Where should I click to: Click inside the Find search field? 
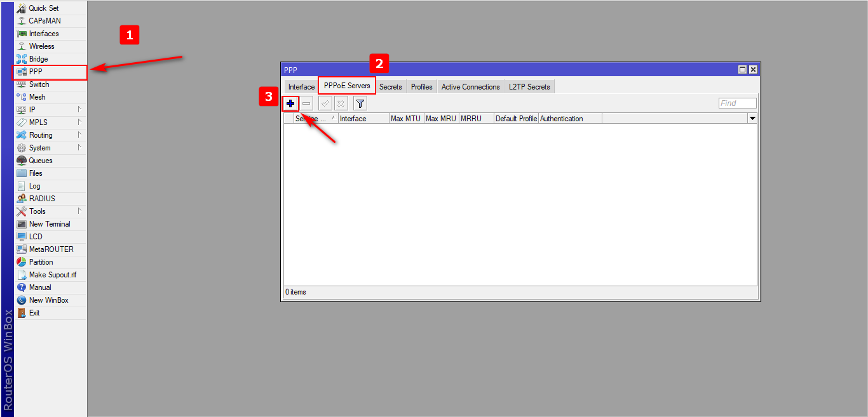click(x=737, y=103)
